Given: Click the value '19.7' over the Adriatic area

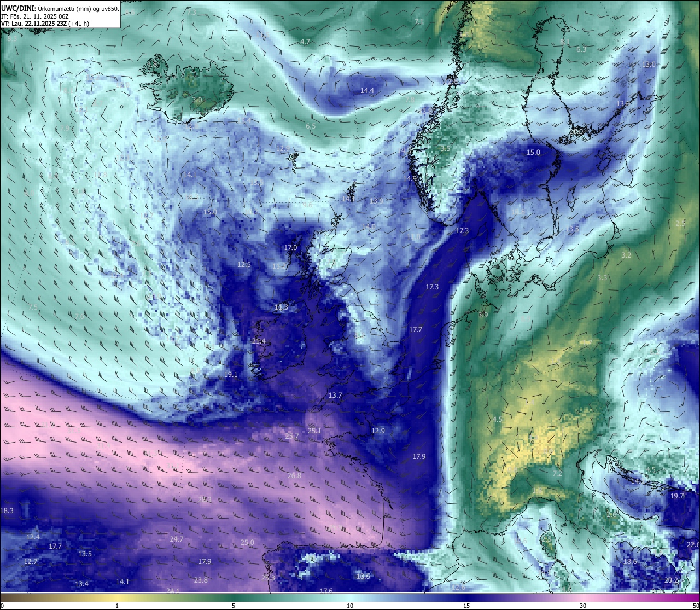Looking at the screenshot, I should tap(677, 496).
